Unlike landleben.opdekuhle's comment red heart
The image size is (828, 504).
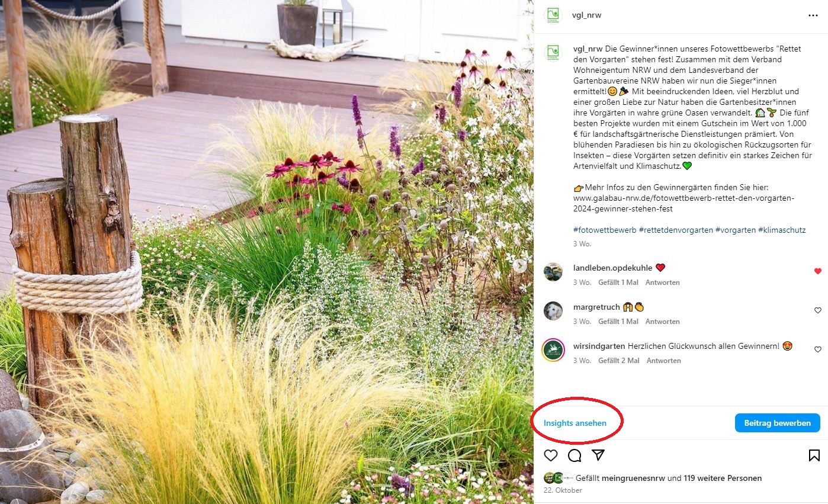coord(818,271)
